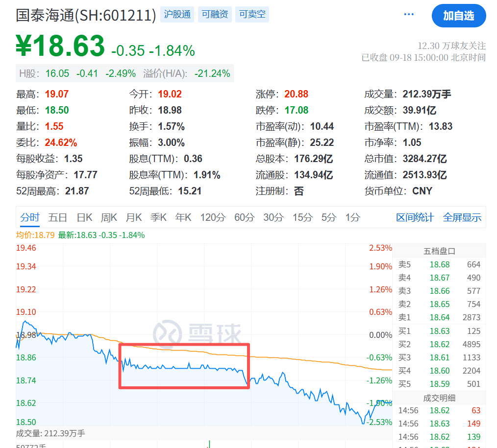The width and height of the screenshot is (497, 448).
Task: Select 买1 price 18.63 in order book
Action: pos(439,330)
